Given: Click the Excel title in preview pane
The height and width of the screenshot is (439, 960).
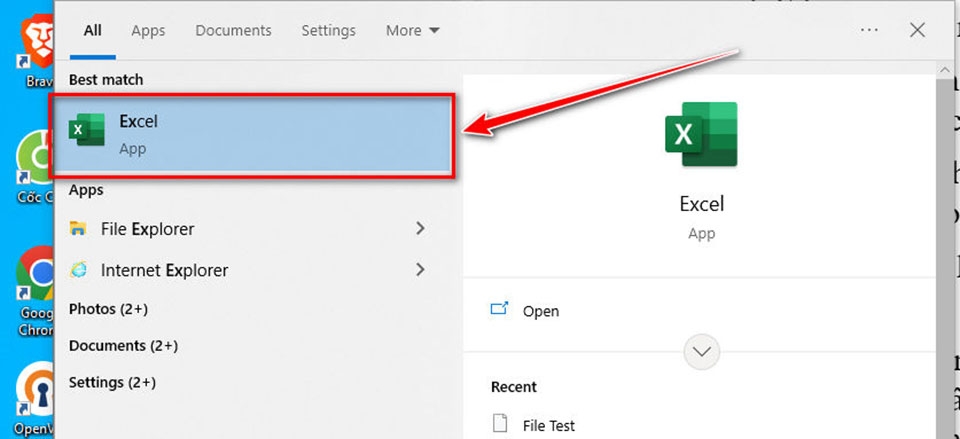Looking at the screenshot, I should tap(702, 204).
